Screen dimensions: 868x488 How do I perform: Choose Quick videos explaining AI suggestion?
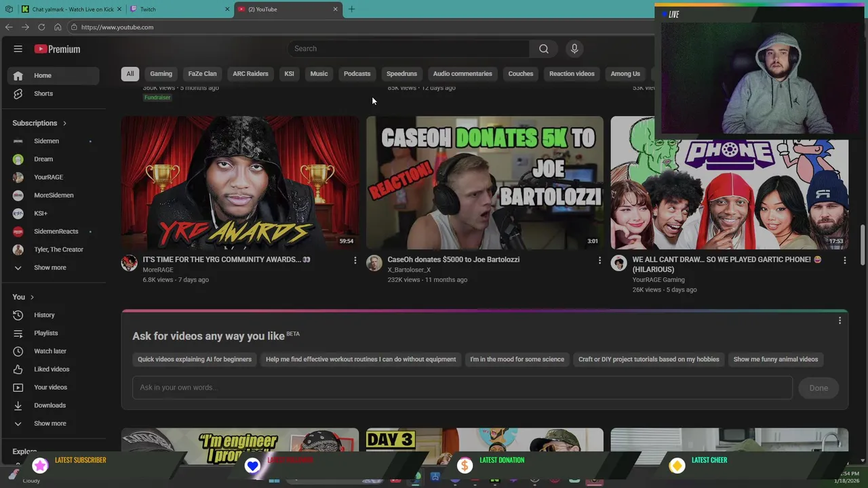coord(195,359)
